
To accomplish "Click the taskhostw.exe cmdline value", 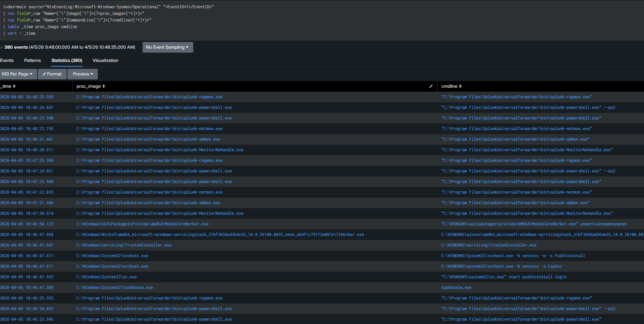I will click(456, 288).
